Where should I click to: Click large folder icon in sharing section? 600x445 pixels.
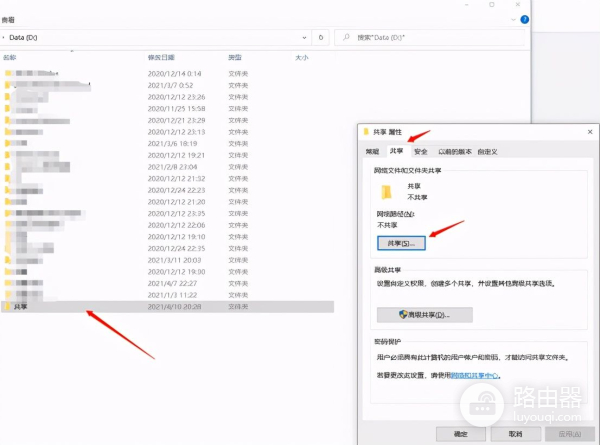coord(386,192)
